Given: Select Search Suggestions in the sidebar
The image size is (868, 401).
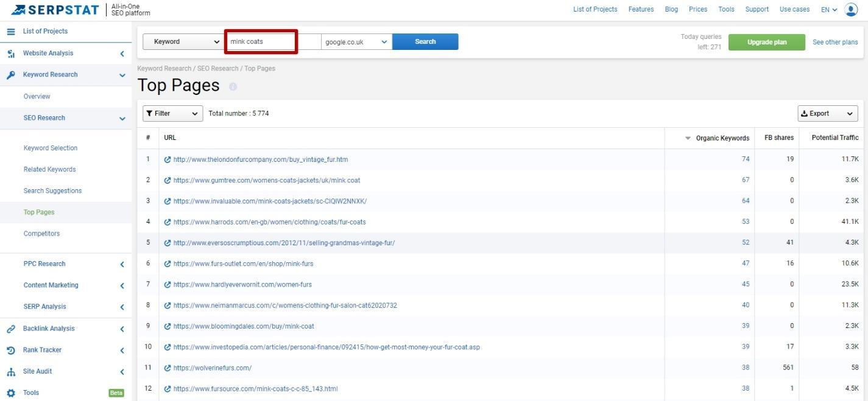Looking at the screenshot, I should 52,190.
